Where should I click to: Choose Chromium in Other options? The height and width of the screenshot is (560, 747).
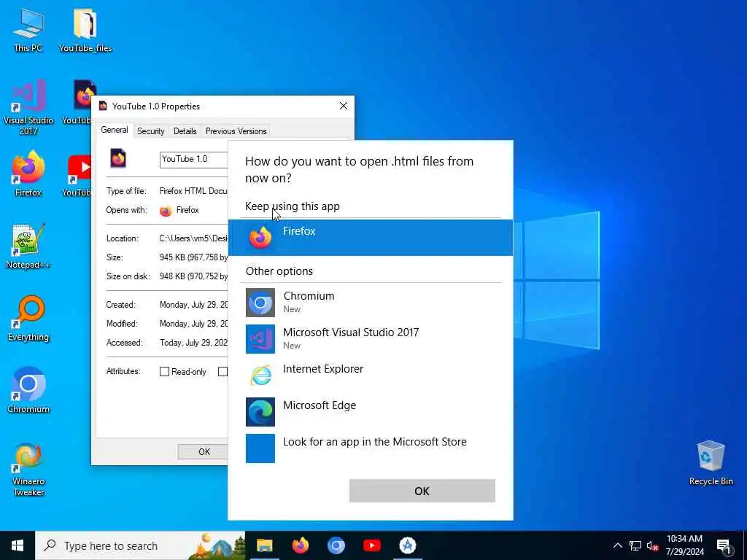(370, 302)
